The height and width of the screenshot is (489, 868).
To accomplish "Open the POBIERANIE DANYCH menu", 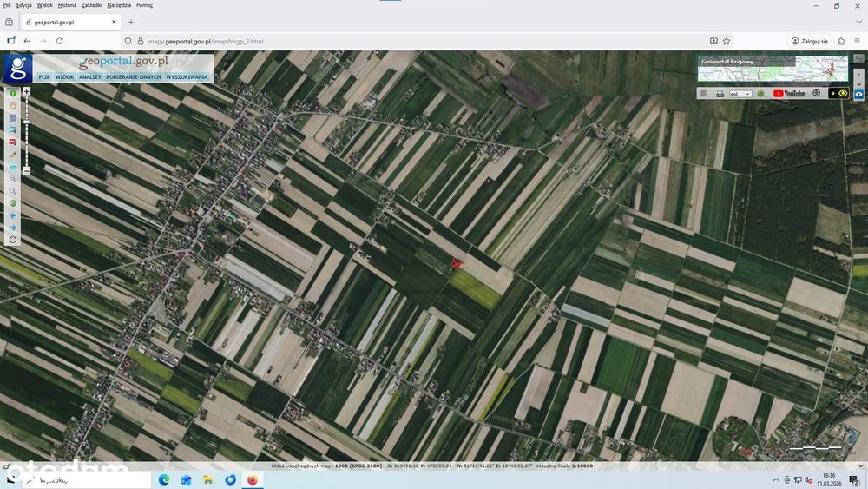I will pos(134,77).
